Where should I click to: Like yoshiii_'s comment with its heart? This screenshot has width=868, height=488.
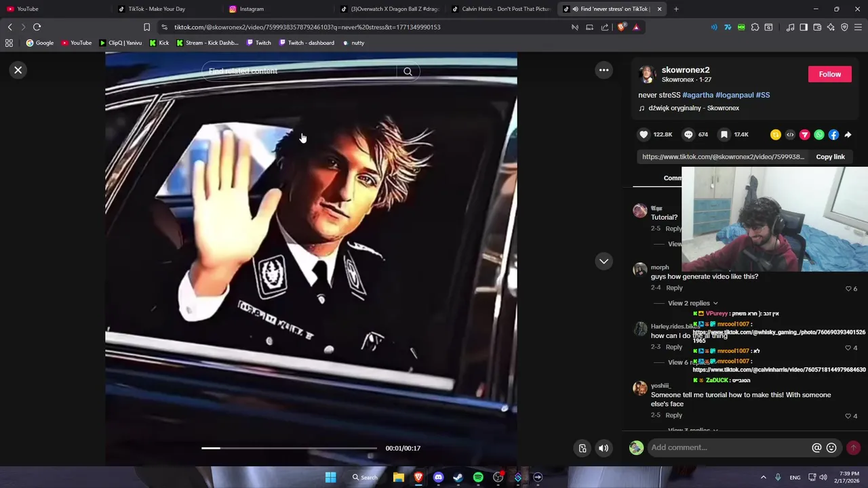(848, 415)
